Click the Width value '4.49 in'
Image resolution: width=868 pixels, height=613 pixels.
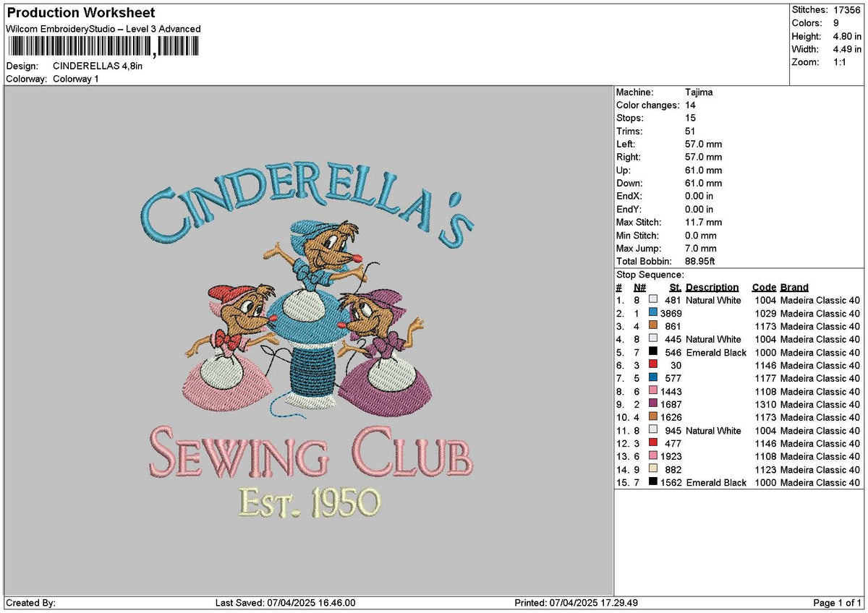(x=847, y=49)
